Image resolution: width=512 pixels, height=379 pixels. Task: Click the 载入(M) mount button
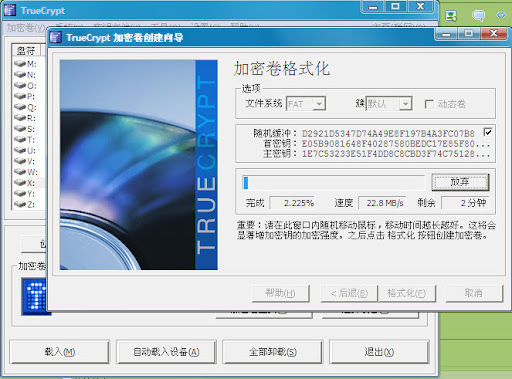(x=60, y=352)
